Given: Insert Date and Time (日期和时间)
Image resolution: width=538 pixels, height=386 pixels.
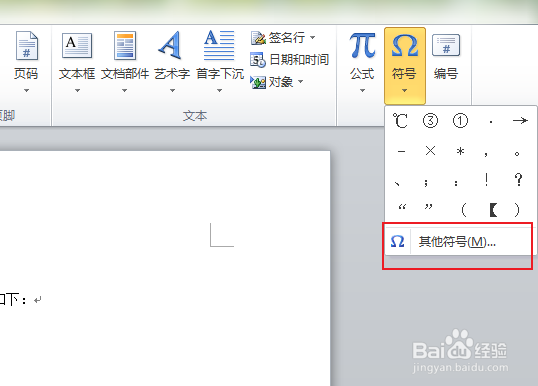Looking at the screenshot, I should point(290,60).
